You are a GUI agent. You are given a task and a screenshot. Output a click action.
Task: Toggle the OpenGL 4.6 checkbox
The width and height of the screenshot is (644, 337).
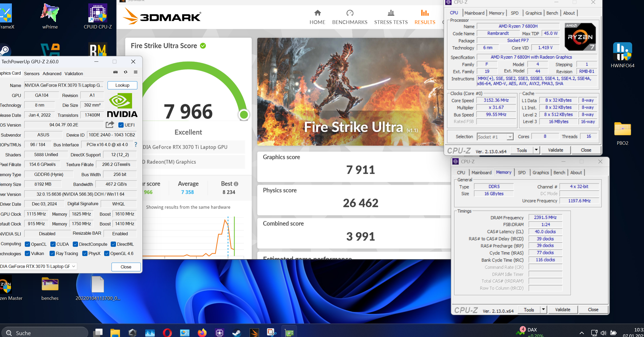(x=106, y=253)
